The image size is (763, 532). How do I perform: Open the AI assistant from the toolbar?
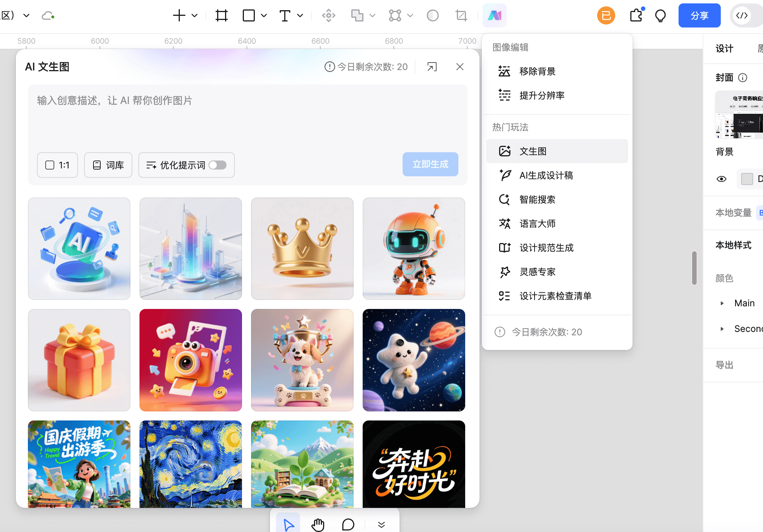494,15
